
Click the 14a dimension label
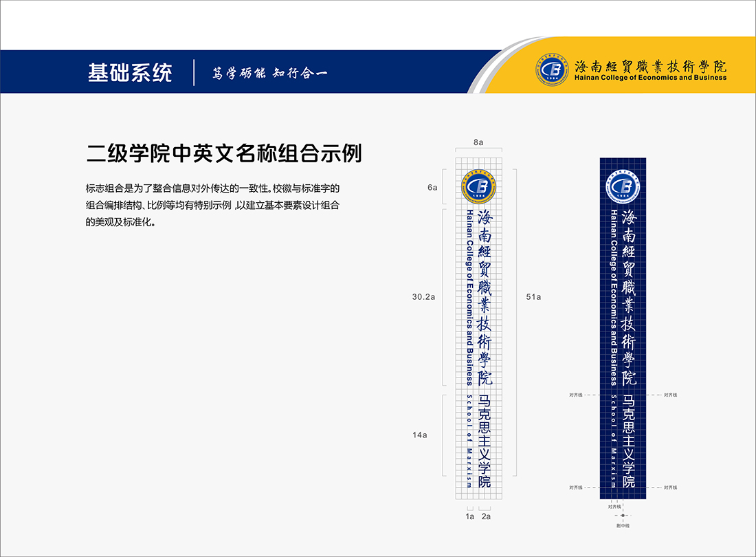[420, 435]
